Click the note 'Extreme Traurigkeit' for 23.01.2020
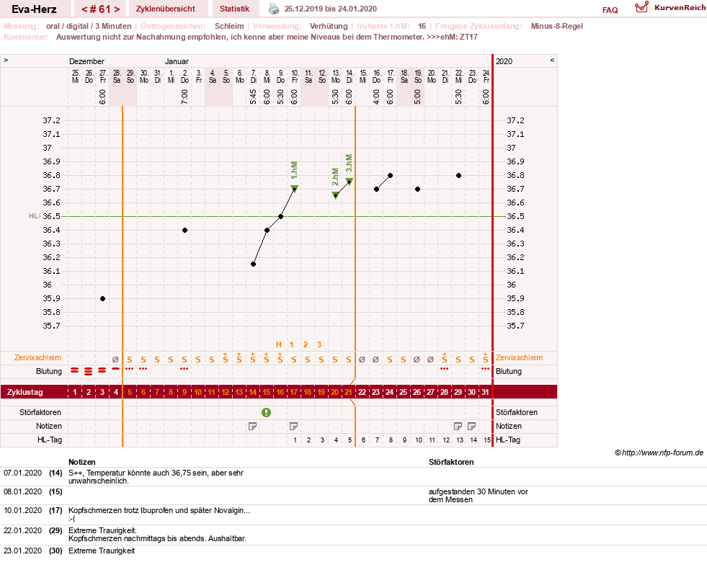This screenshot has height=588, width=707. coord(102,551)
